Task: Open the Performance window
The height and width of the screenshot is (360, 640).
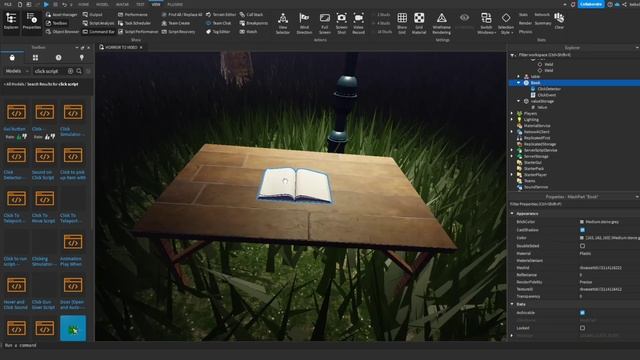Action: pos(133,14)
